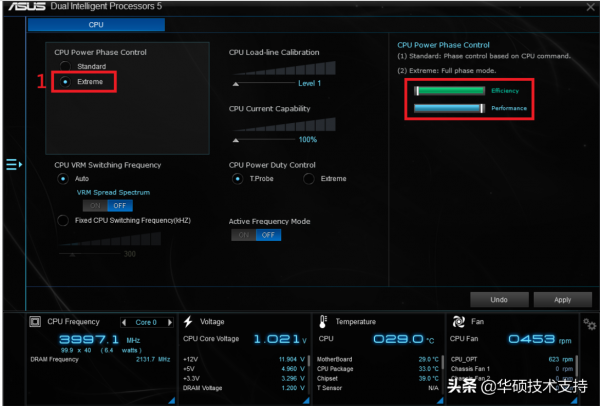Click the Chassis Fan 1 row

(512, 369)
